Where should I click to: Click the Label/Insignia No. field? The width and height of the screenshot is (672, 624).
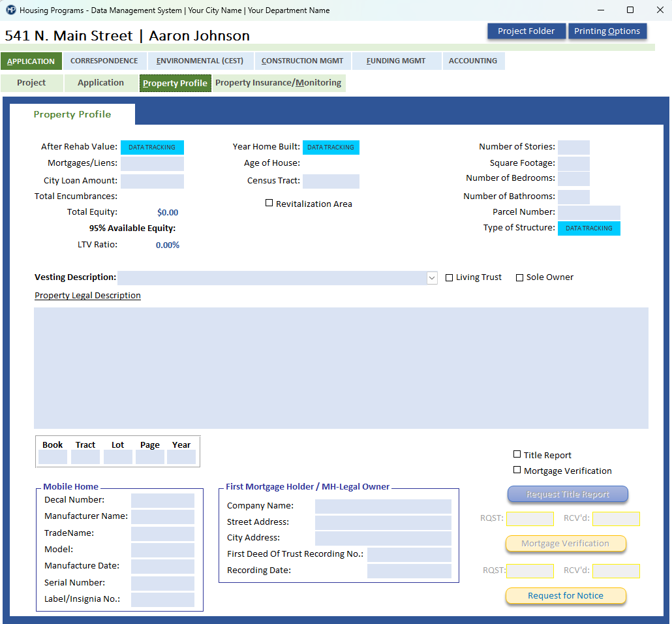pyautogui.click(x=162, y=600)
